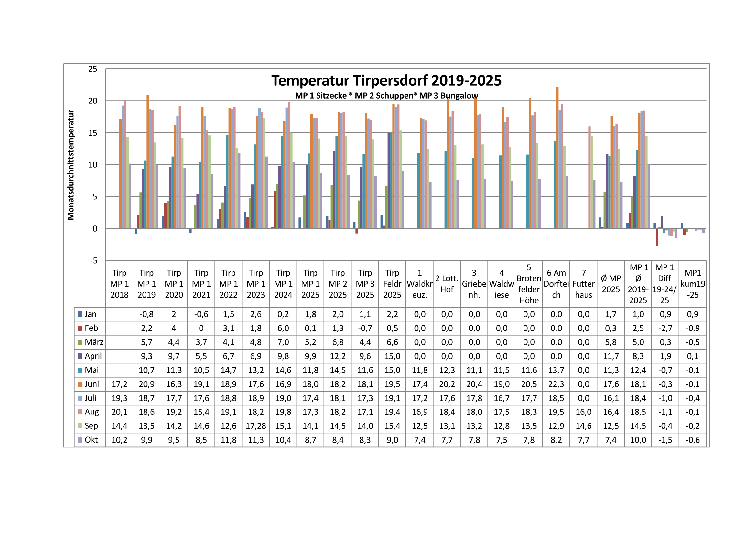Click the 25 y-axis tick label

tap(93, 69)
